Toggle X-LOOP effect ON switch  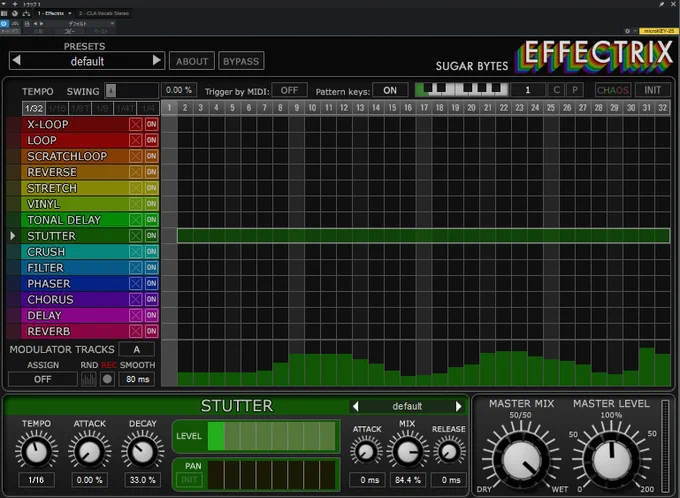151,124
